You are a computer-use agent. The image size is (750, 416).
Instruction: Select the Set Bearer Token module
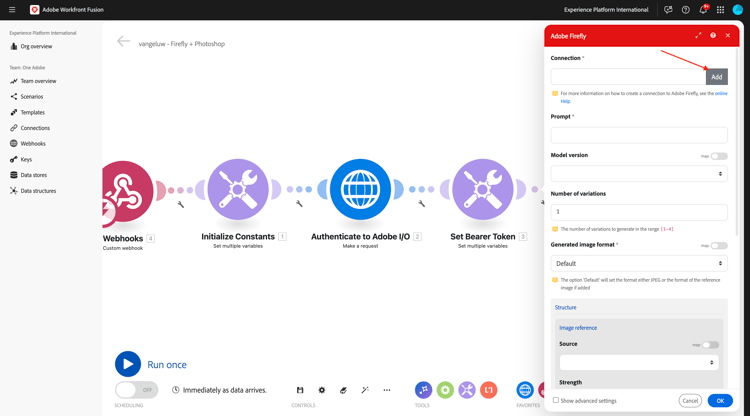pyautogui.click(x=483, y=189)
